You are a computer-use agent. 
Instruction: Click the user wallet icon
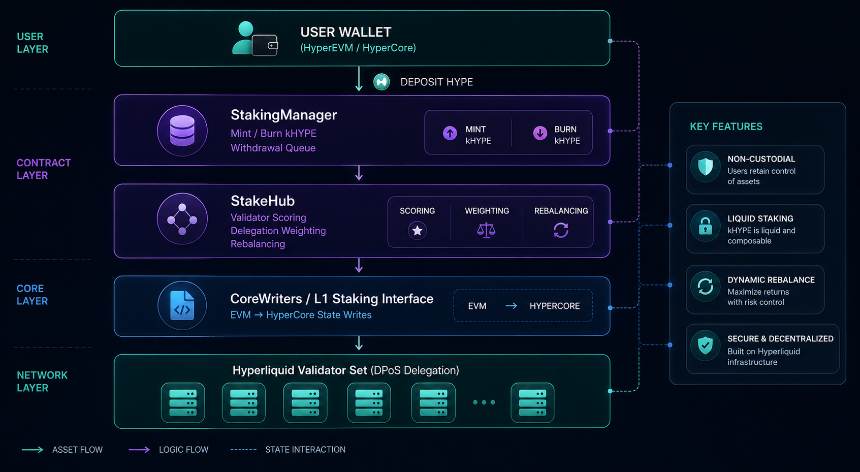pos(254,38)
